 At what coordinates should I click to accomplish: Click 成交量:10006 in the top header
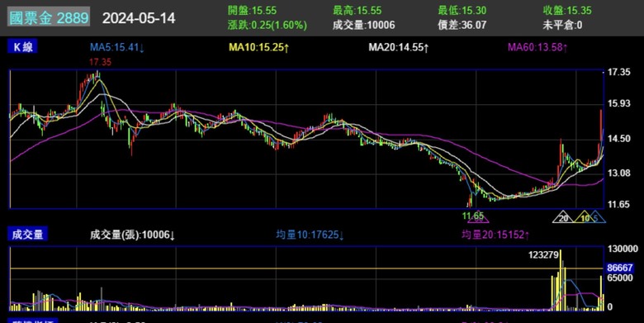363,25
